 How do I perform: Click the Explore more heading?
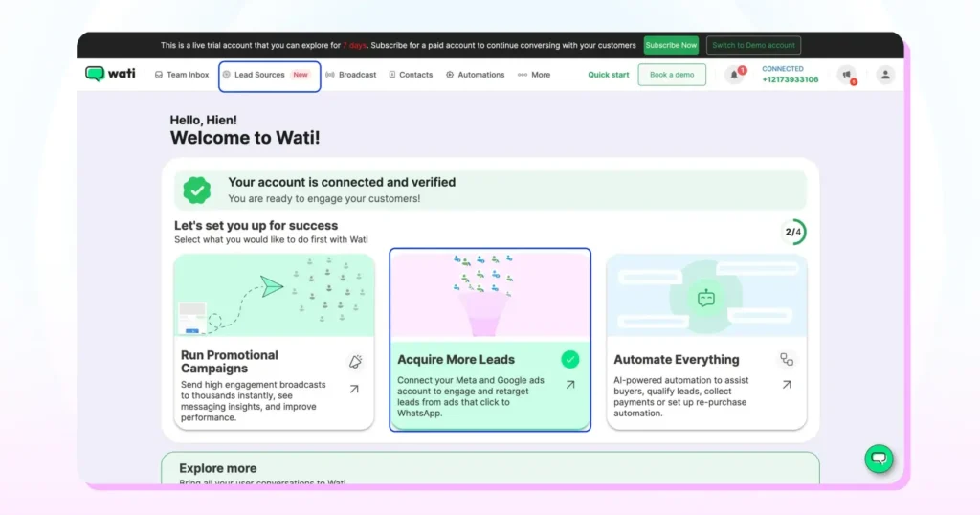(217, 468)
